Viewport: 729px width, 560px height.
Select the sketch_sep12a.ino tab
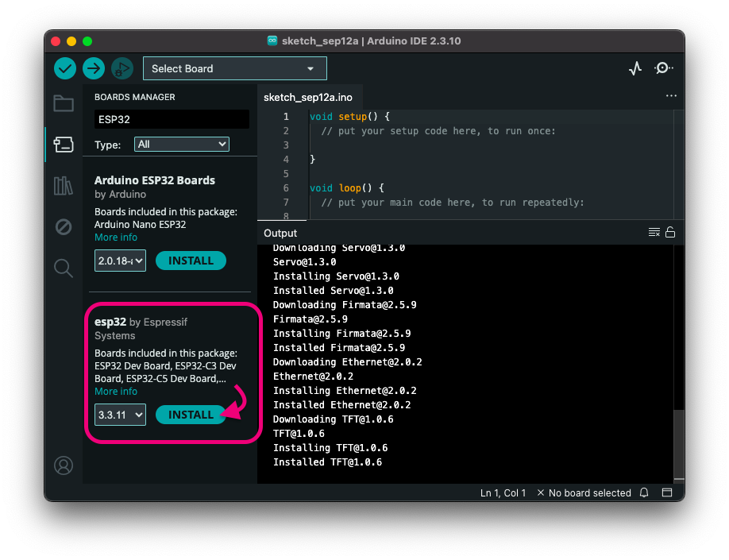[x=308, y=97]
